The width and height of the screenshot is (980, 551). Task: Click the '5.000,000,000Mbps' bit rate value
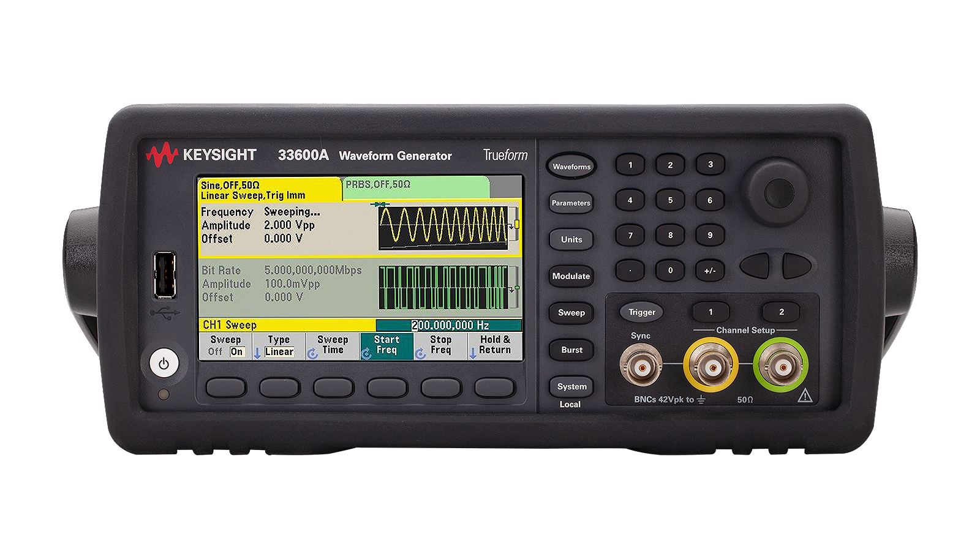point(313,270)
